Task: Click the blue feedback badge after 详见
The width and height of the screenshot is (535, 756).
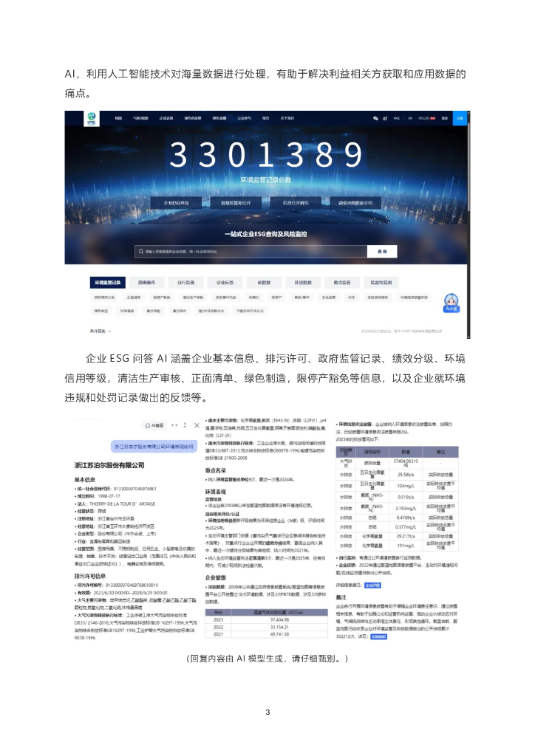Action: point(378,636)
